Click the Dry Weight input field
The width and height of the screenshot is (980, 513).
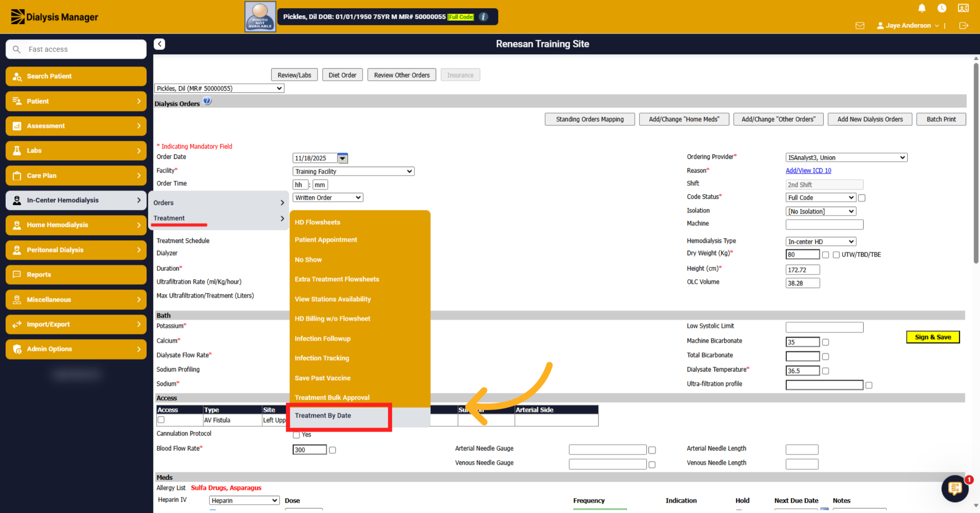coord(802,255)
